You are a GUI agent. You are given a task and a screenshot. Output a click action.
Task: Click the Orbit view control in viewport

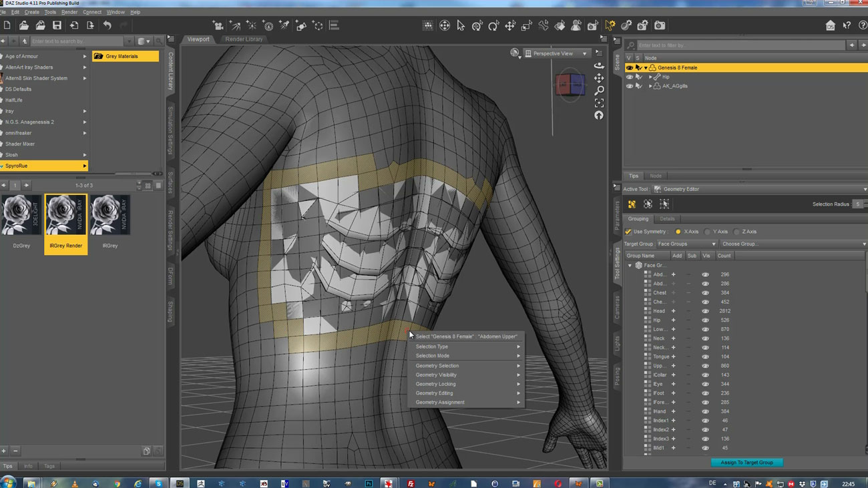[599, 65]
